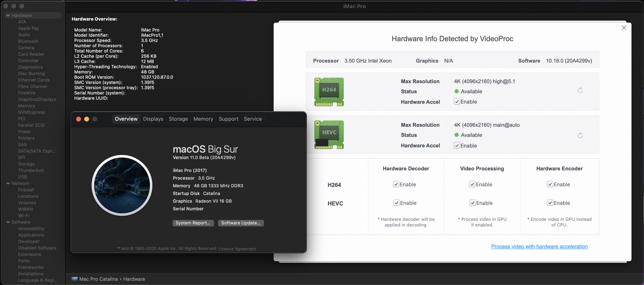The width and height of the screenshot is (644, 285).
Task: Switch to the Overview tab
Action: (126, 119)
